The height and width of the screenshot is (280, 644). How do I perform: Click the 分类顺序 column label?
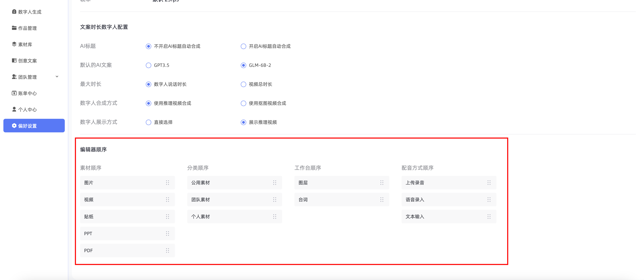coord(198,168)
